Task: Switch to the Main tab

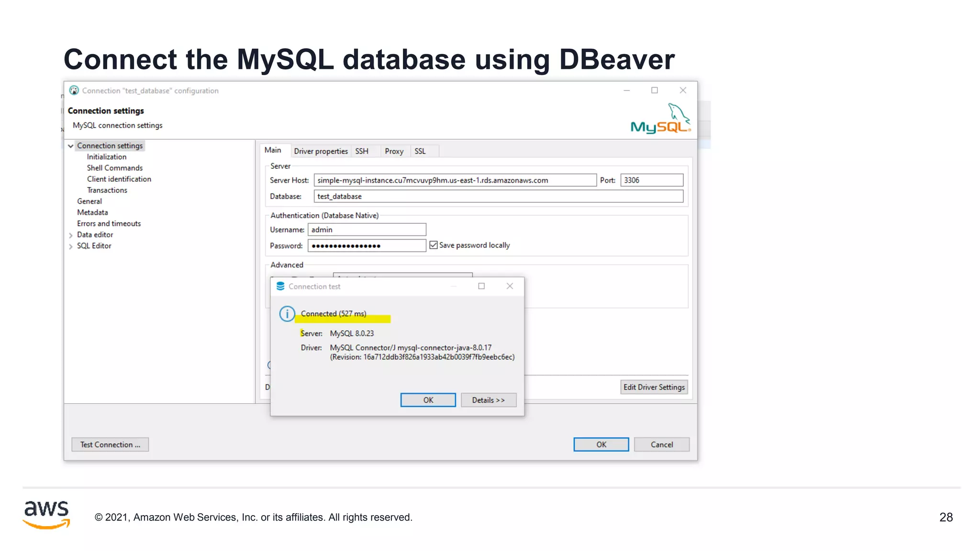Action: pos(273,150)
